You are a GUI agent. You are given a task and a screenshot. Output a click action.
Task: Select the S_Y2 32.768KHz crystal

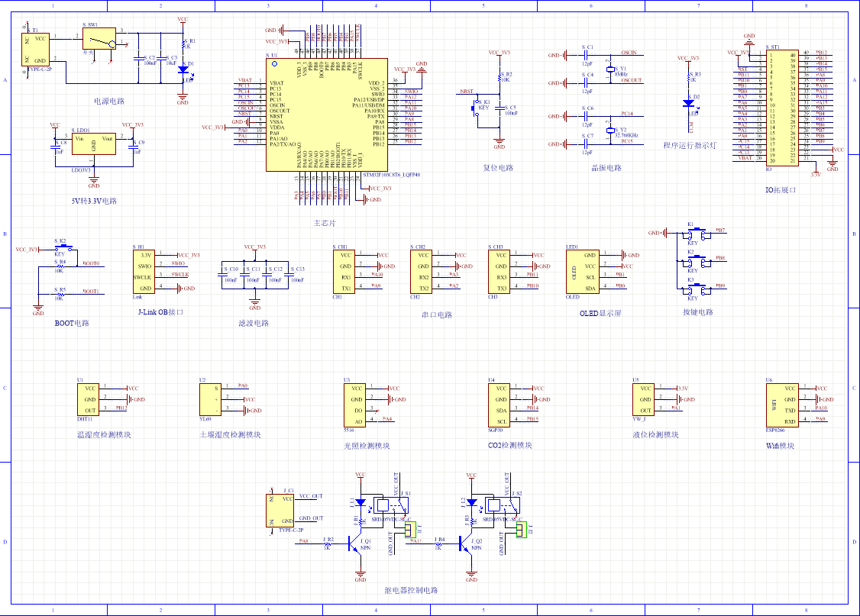point(610,131)
